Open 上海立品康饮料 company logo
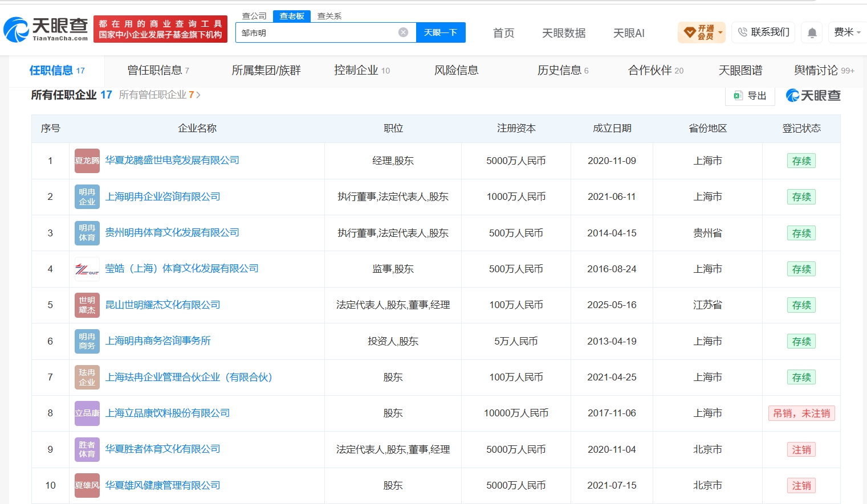 87,413
